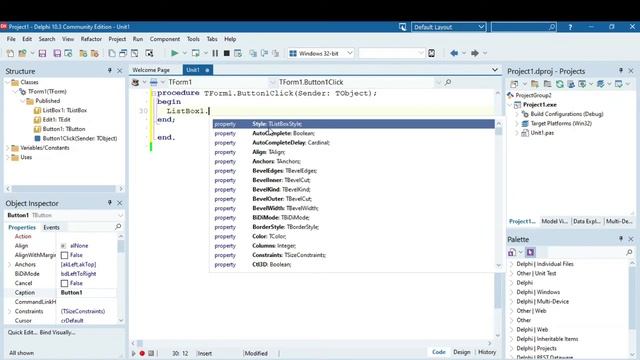Click the purple Save All toolbar icon
This screenshot has width=640, height=360.
click(x=57, y=53)
